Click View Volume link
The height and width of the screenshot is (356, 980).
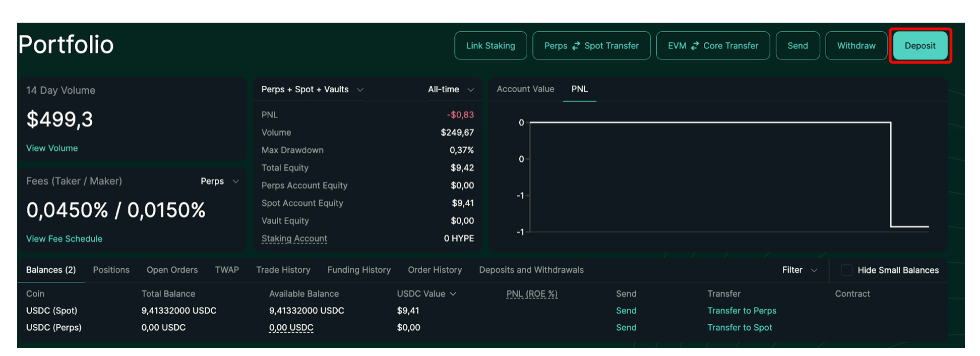tap(52, 148)
